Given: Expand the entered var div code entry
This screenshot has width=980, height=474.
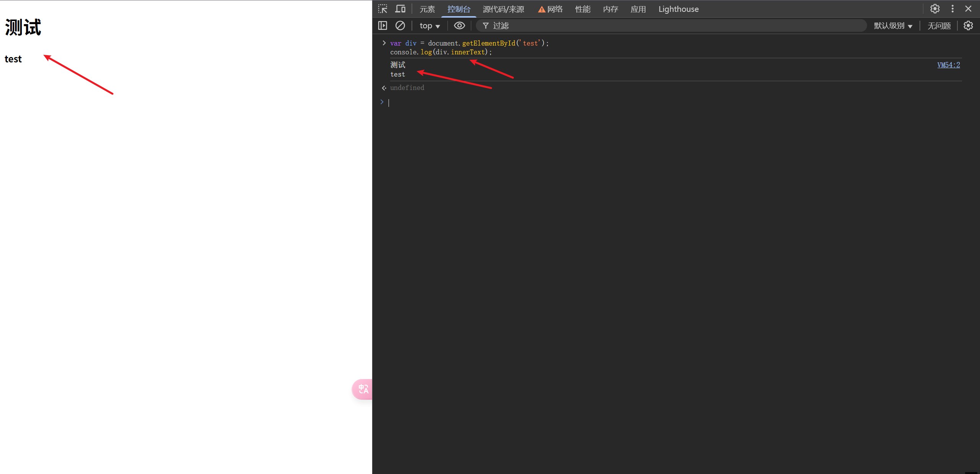Looking at the screenshot, I should click(x=384, y=43).
